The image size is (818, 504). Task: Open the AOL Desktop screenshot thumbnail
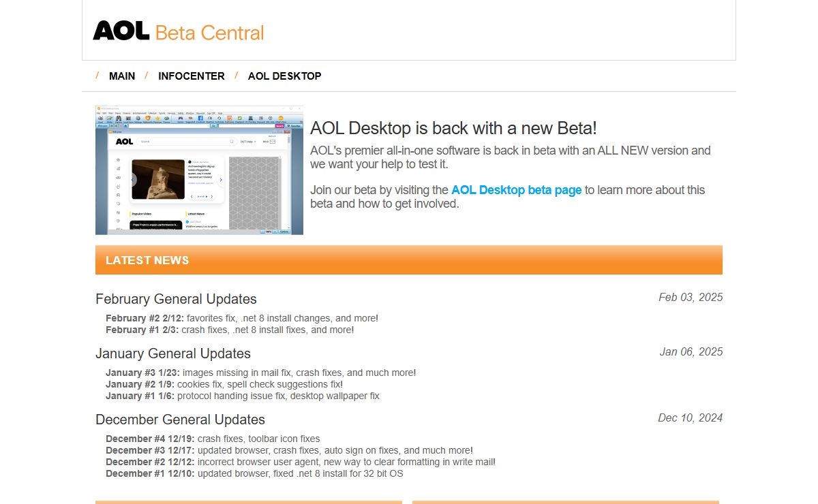pos(199,170)
